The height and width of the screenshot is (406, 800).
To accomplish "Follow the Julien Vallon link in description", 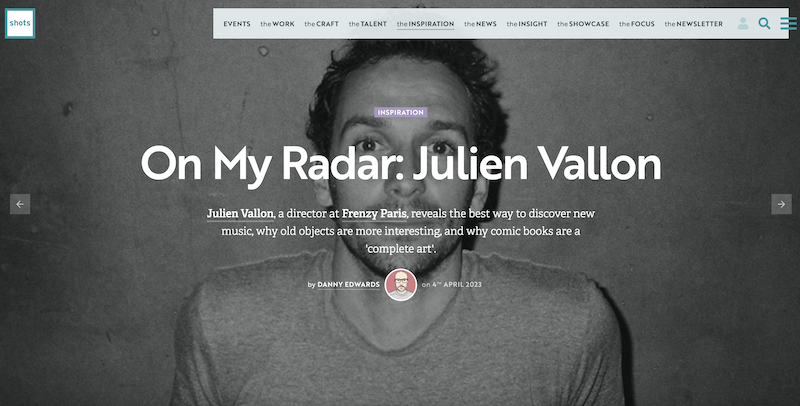I will [x=240, y=213].
